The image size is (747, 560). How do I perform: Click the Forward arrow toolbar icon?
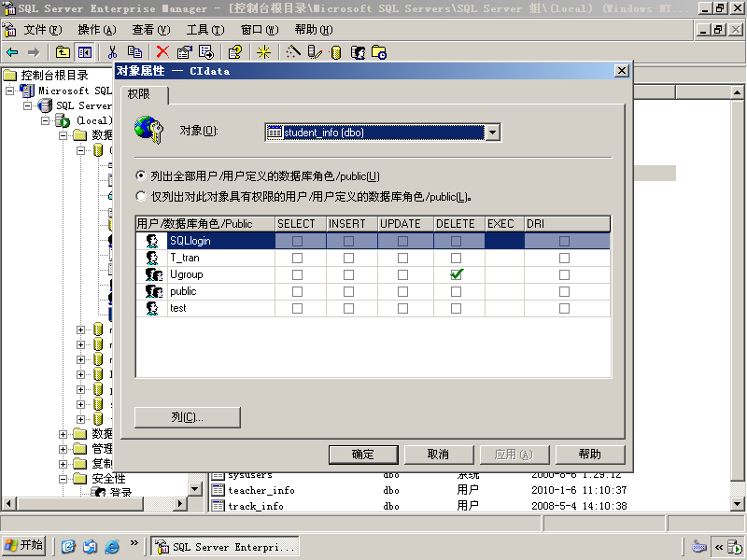tap(33, 52)
